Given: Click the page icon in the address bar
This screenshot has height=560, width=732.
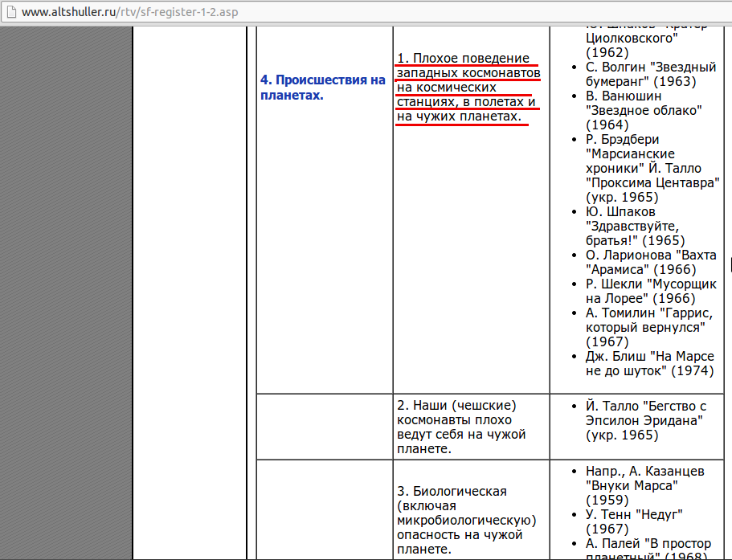Looking at the screenshot, I should 11,12.
